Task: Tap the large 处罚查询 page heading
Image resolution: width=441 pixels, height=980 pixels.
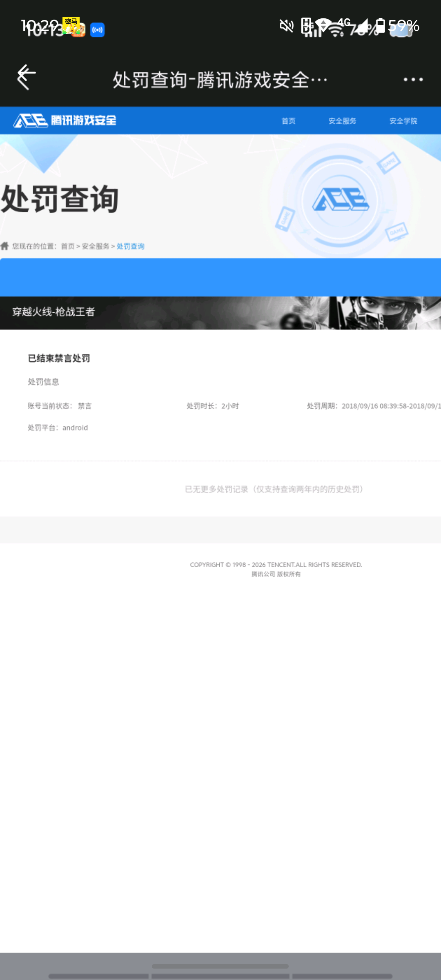Action: tap(60, 199)
